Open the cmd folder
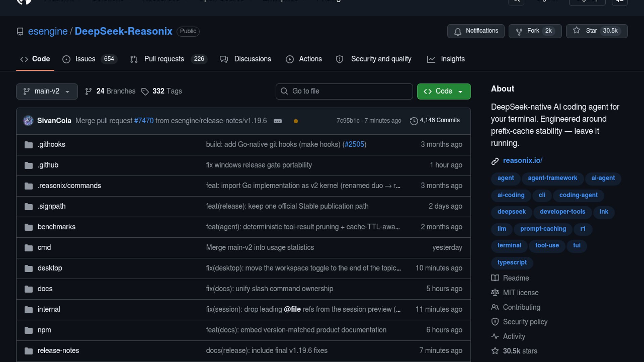Screen dimensions: 644x362 pyautogui.click(x=44, y=248)
